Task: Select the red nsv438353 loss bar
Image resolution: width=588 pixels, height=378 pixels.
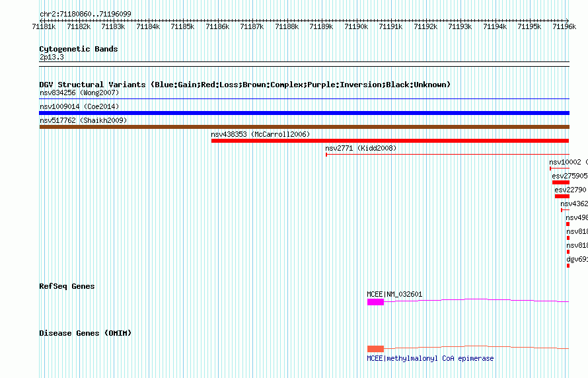Action: pyautogui.click(x=390, y=141)
